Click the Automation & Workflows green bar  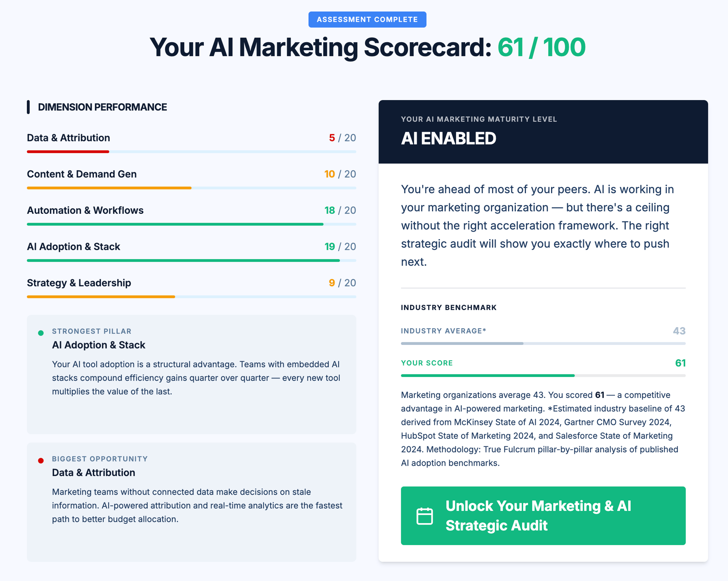coord(175,224)
